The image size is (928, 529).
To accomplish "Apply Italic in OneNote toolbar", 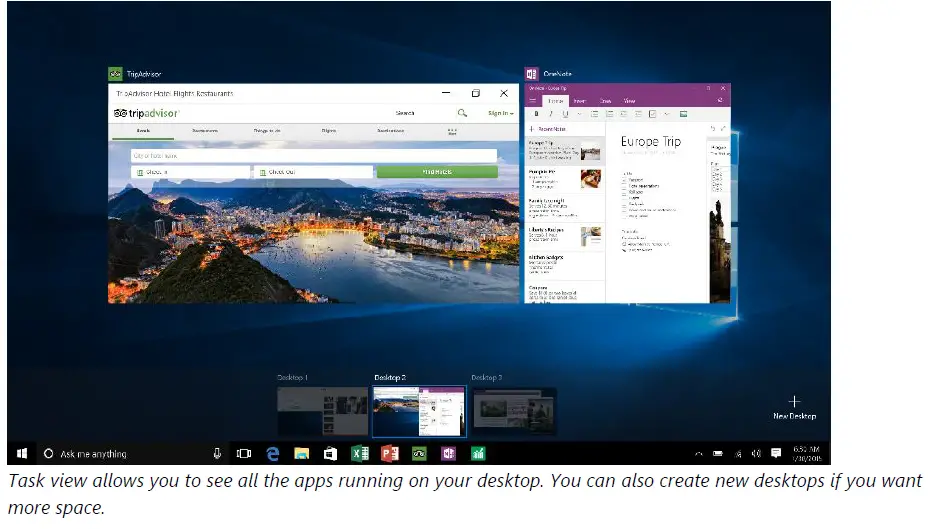I will [x=551, y=114].
